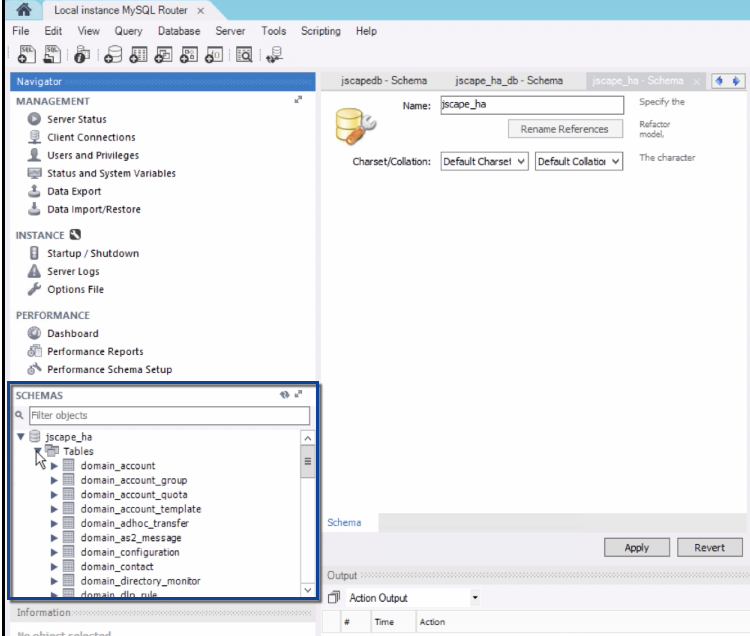Expand the domain_account table
The image size is (750, 636).
pos(54,466)
